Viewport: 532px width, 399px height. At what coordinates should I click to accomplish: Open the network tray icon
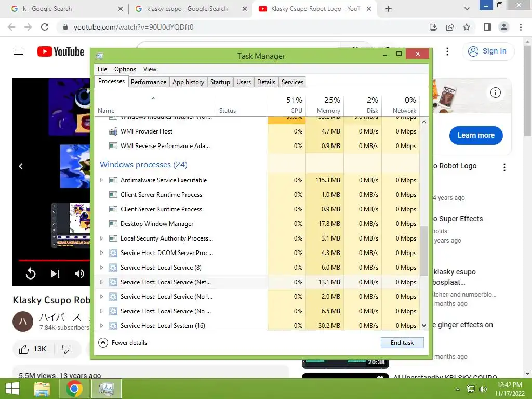(x=470, y=389)
